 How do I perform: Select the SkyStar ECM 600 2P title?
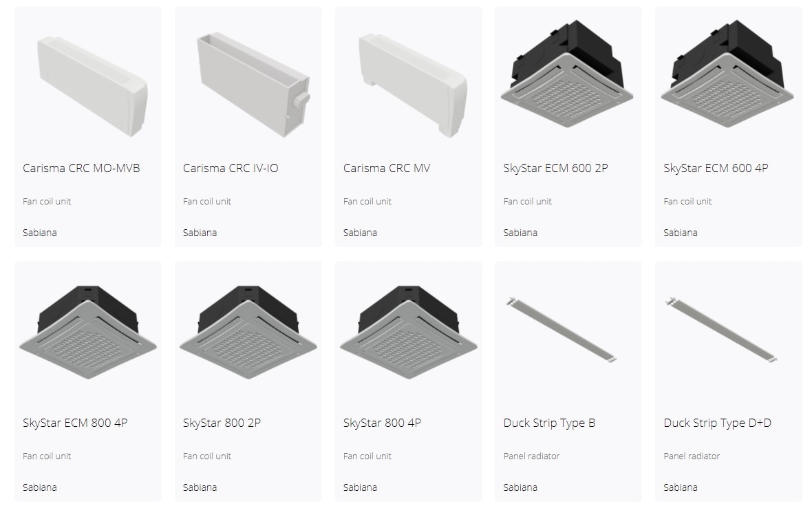click(x=555, y=169)
